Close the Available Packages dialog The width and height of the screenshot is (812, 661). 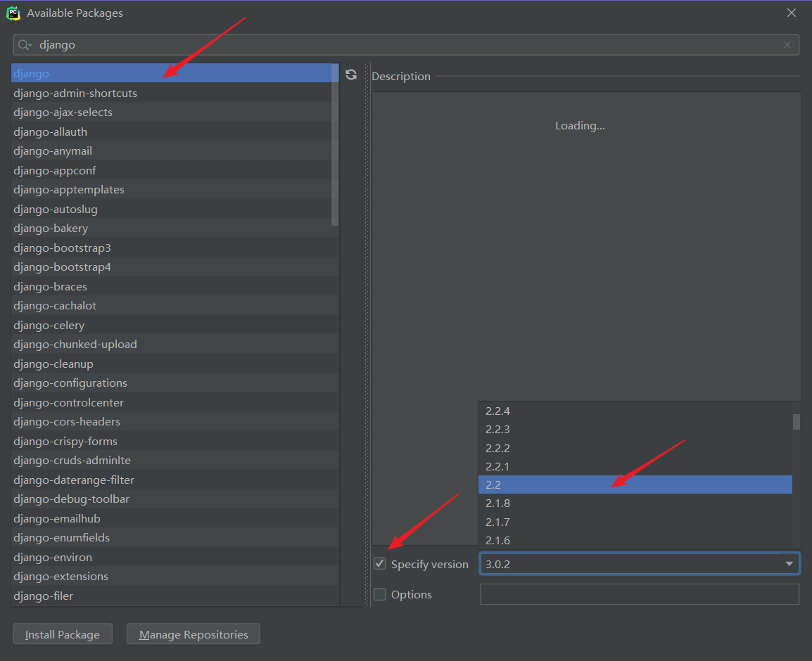click(792, 13)
